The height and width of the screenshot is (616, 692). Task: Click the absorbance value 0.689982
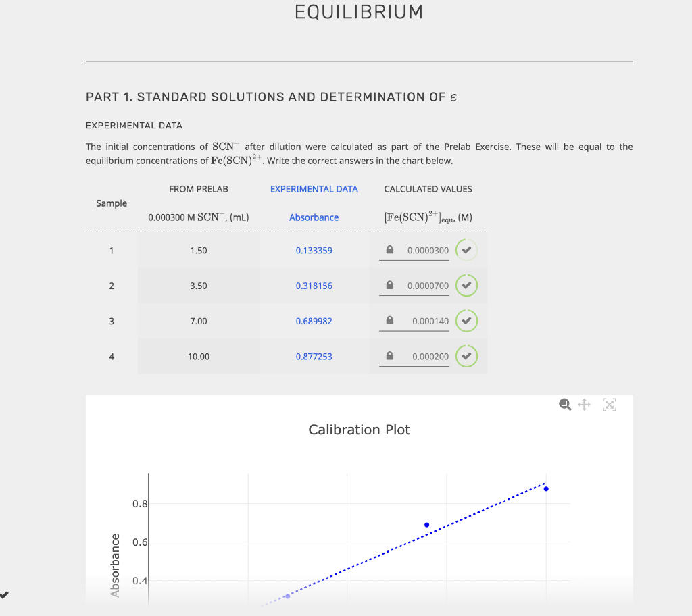tap(314, 321)
